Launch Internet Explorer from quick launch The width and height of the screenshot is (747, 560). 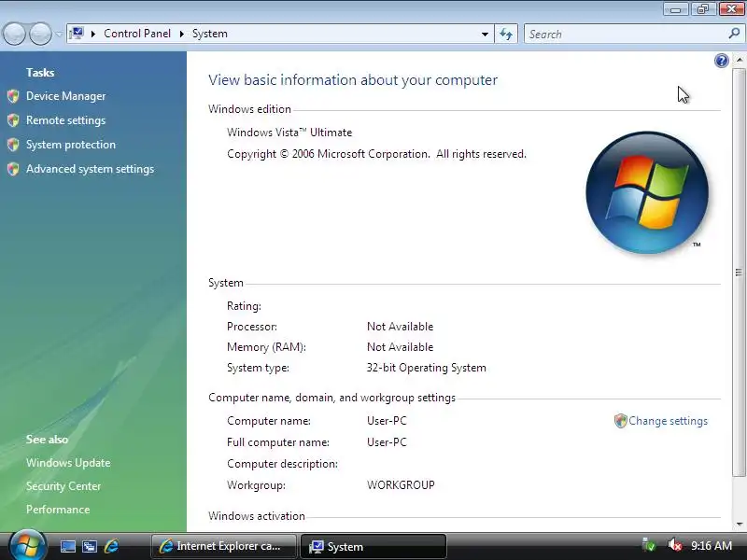click(x=111, y=546)
